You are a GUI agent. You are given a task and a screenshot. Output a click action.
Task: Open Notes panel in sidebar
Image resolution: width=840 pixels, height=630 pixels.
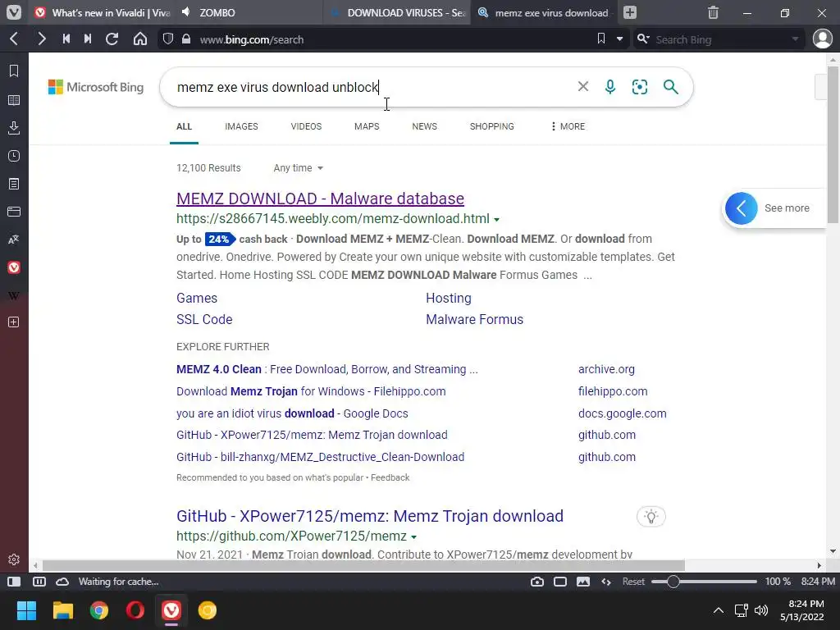click(14, 184)
